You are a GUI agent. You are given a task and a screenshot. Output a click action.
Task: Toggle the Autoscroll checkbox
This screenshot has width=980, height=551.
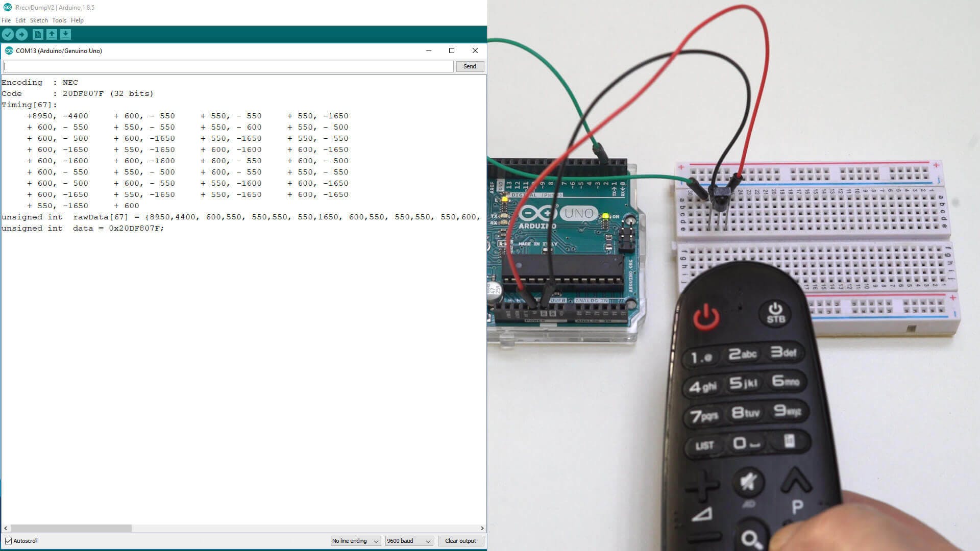[x=9, y=540]
